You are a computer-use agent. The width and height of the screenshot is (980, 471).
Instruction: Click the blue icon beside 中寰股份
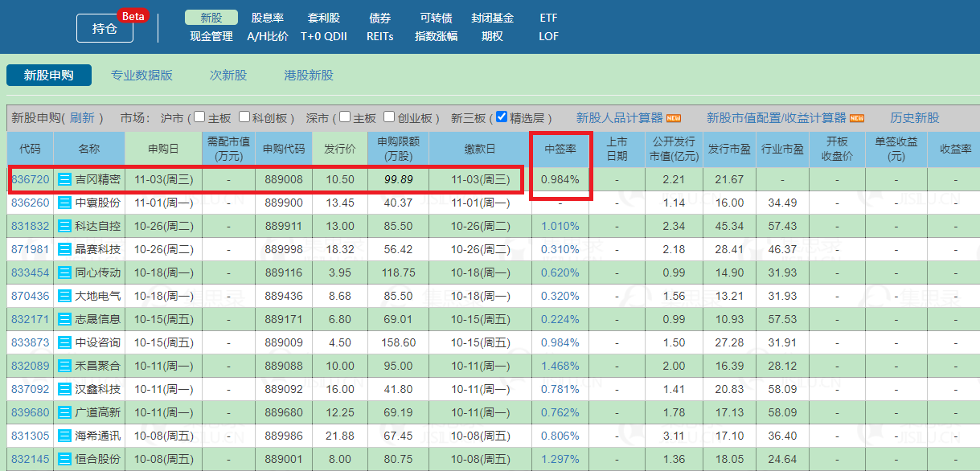point(65,203)
